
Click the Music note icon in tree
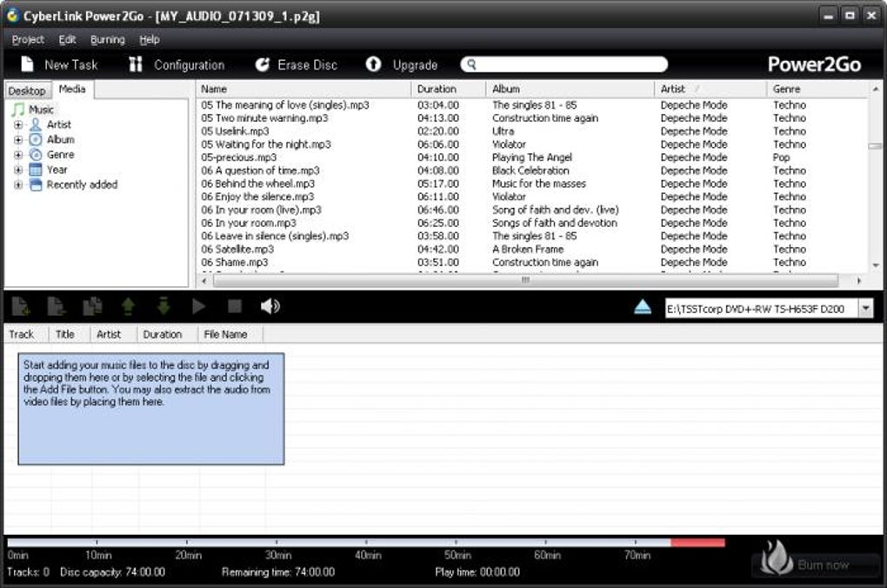pos(18,110)
